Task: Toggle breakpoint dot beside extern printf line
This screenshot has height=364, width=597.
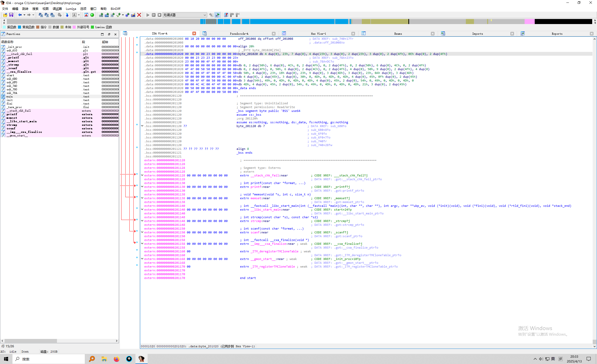Action: [x=137, y=186]
